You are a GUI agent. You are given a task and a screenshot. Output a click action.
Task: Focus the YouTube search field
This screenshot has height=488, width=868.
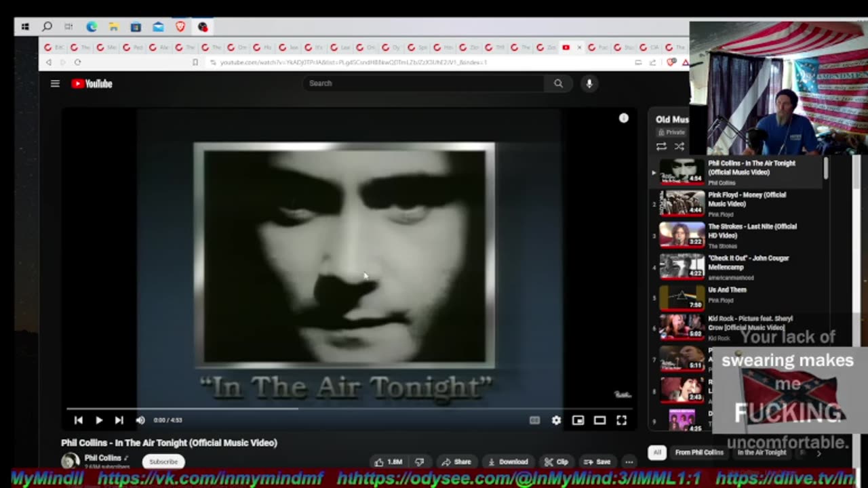[424, 83]
